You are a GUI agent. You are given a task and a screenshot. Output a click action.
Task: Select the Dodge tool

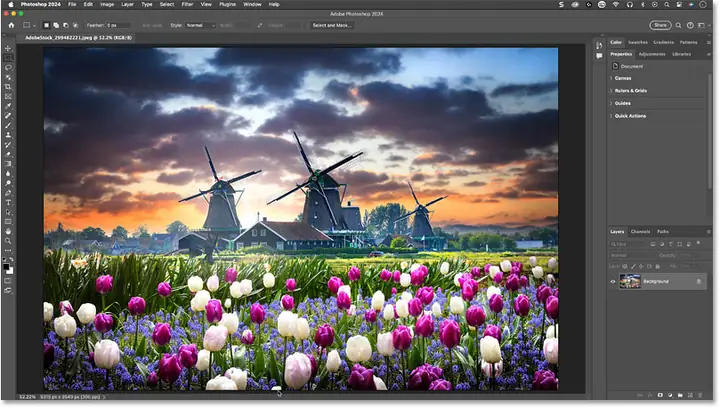8,183
